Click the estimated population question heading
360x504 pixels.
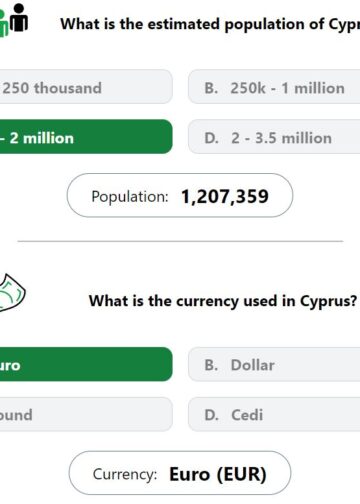[210, 24]
